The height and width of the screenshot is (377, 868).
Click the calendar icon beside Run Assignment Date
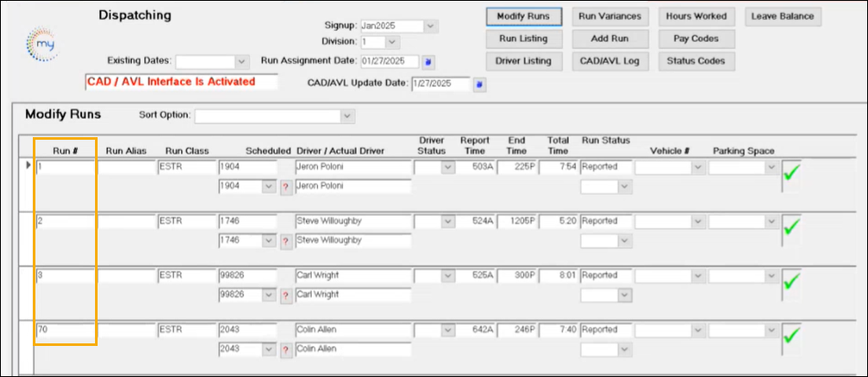tap(429, 62)
